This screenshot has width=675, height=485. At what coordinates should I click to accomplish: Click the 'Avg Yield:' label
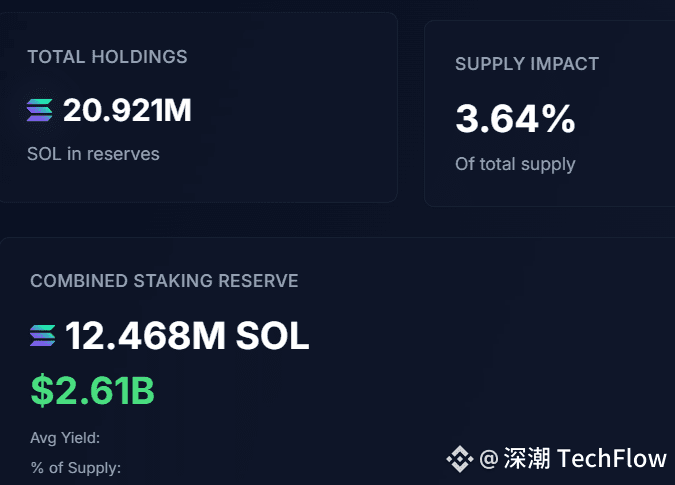[x=65, y=437]
